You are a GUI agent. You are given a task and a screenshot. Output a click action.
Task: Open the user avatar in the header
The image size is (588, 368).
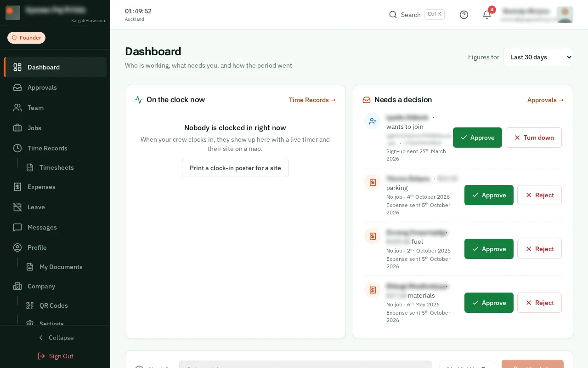click(x=565, y=15)
